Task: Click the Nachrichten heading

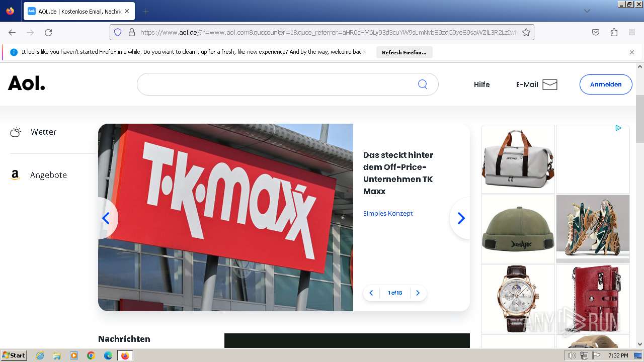Action: [x=124, y=339]
